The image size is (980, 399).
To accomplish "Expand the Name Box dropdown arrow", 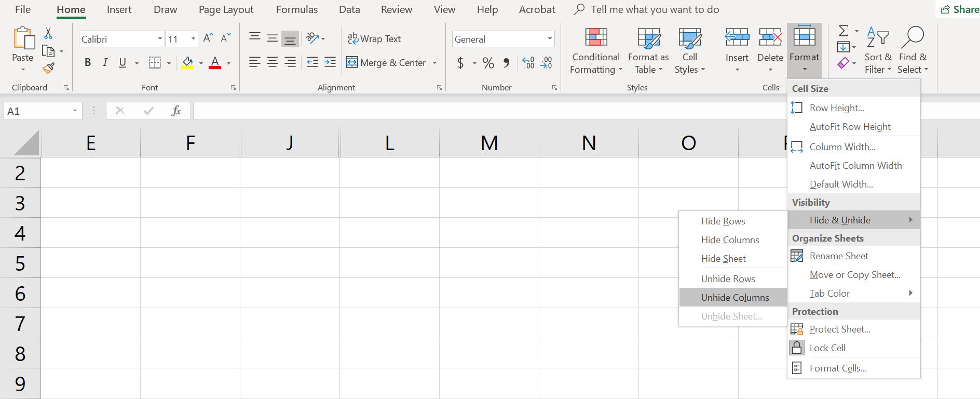I will click(75, 111).
